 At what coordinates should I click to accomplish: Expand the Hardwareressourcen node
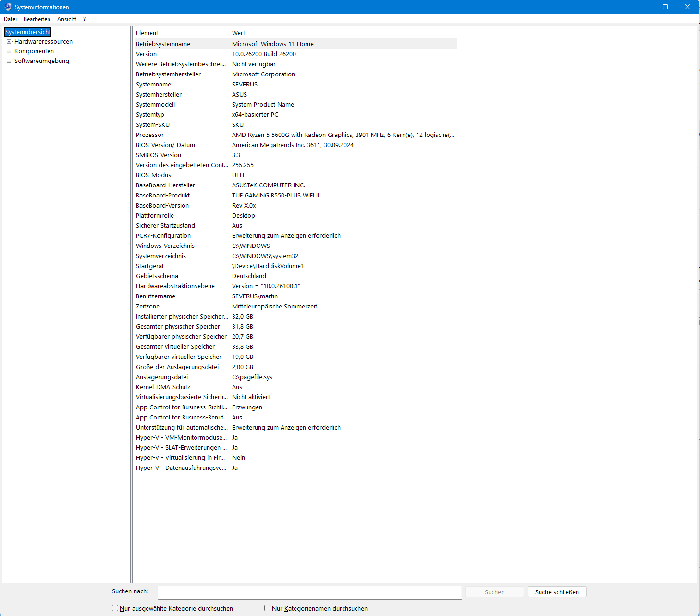pyautogui.click(x=9, y=41)
